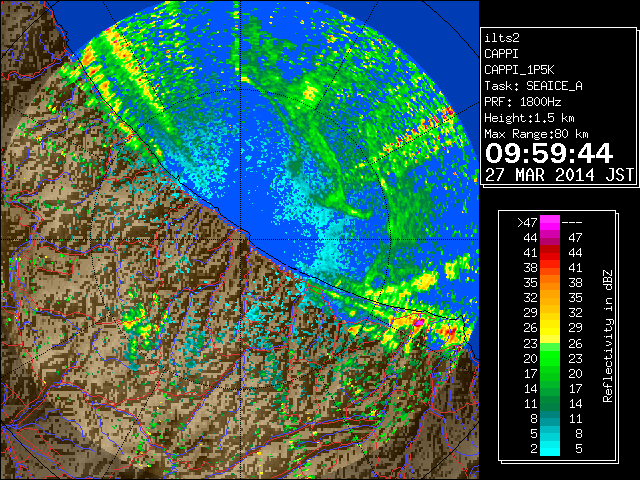Select the 'Task: SEAICE_A' text
This screenshot has width=640, height=480.
(x=533, y=86)
